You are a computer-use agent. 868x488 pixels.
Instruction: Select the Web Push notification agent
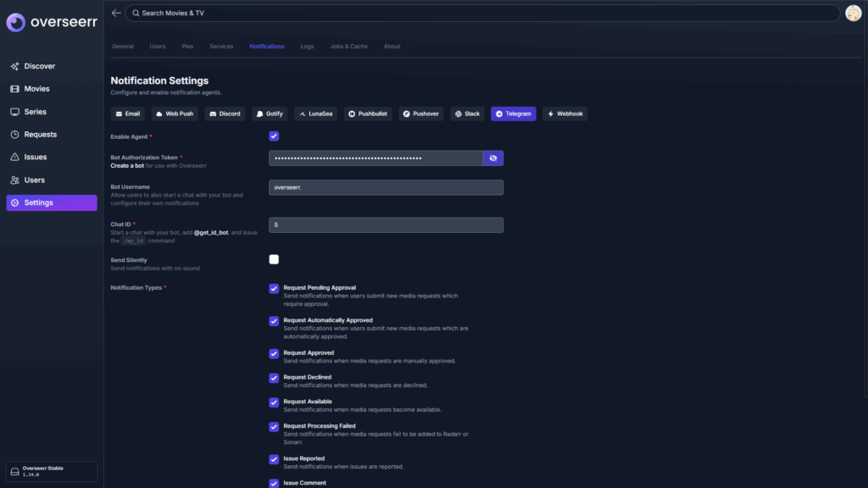point(175,114)
